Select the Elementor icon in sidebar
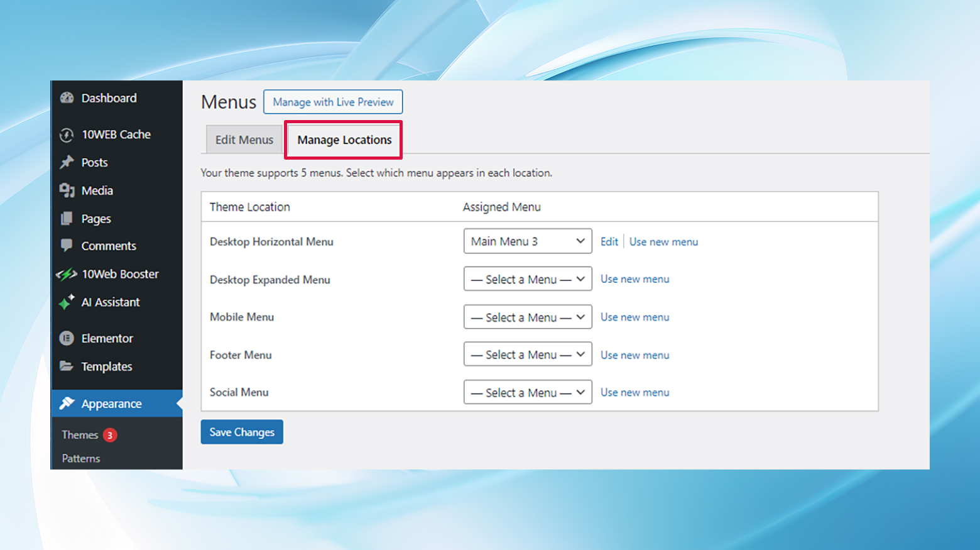The width and height of the screenshot is (980, 550). click(67, 338)
